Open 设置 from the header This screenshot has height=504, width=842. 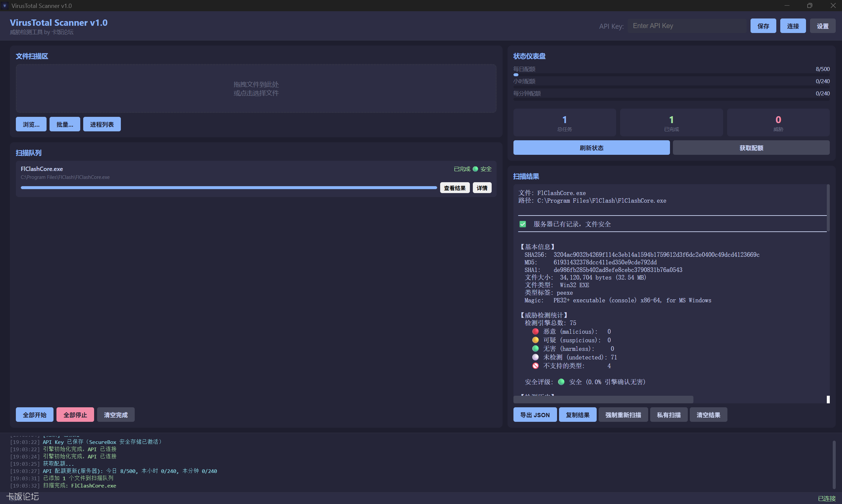point(822,26)
